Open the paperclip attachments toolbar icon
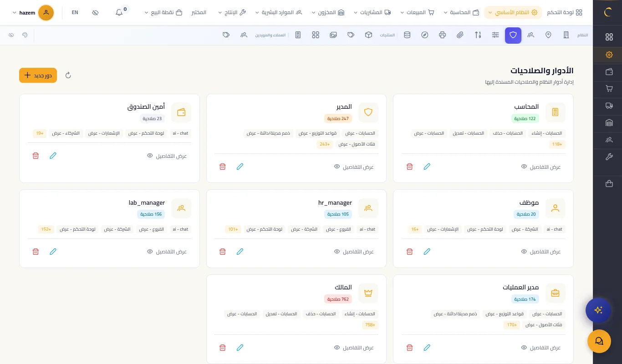622x364 pixels. 460,35
